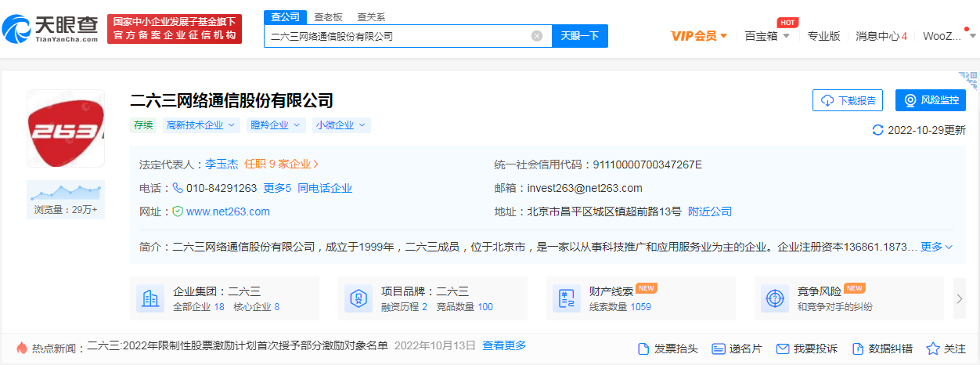The height and width of the screenshot is (365, 980).
Task: Click the 风险监控 camera icon
Action: (x=910, y=100)
